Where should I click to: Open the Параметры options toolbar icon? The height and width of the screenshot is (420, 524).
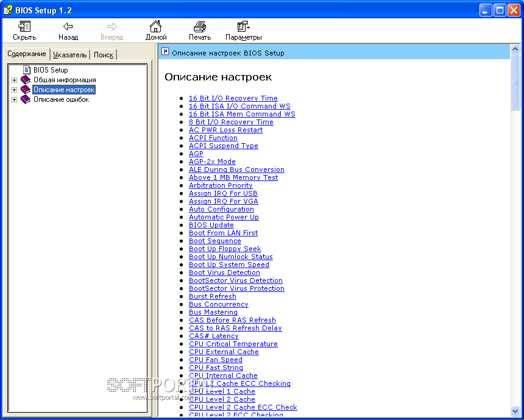pos(243,26)
